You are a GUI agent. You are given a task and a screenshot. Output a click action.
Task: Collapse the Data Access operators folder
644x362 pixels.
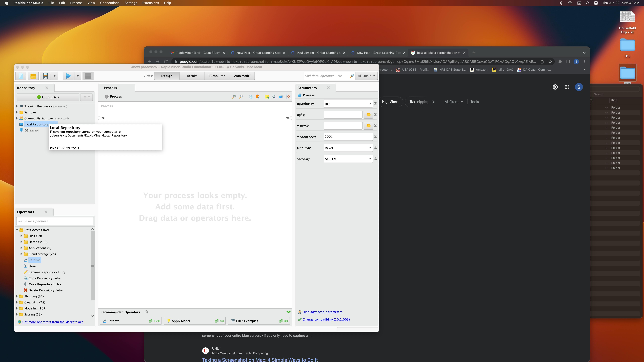17,230
